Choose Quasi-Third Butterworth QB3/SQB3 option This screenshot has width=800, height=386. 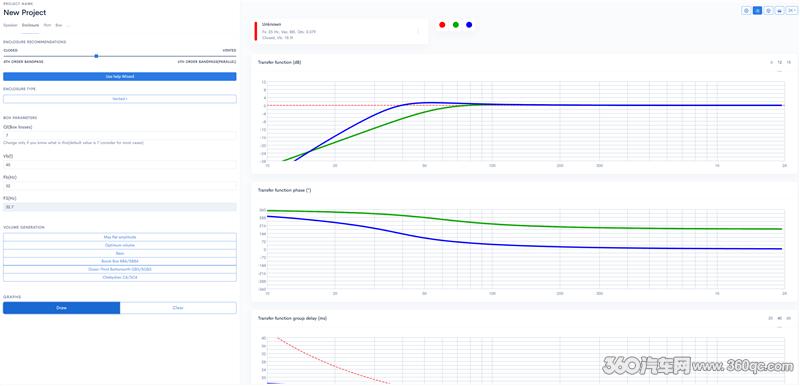119,269
